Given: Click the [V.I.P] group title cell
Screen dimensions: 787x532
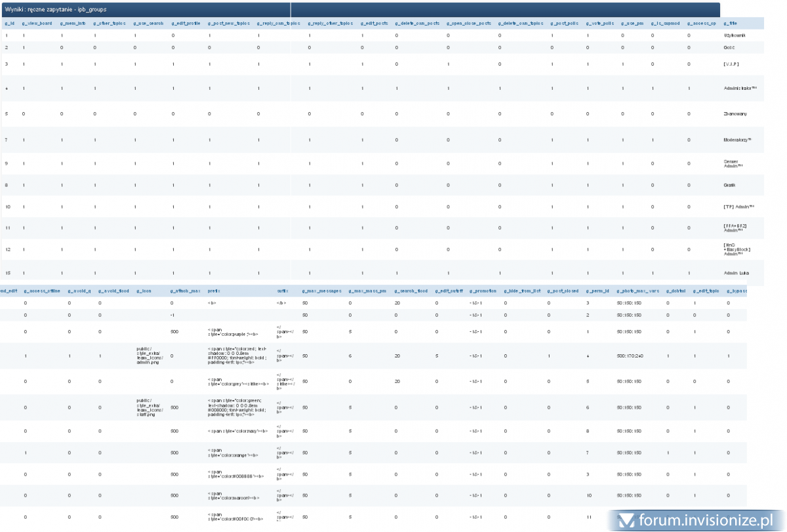Looking at the screenshot, I should pos(731,64).
